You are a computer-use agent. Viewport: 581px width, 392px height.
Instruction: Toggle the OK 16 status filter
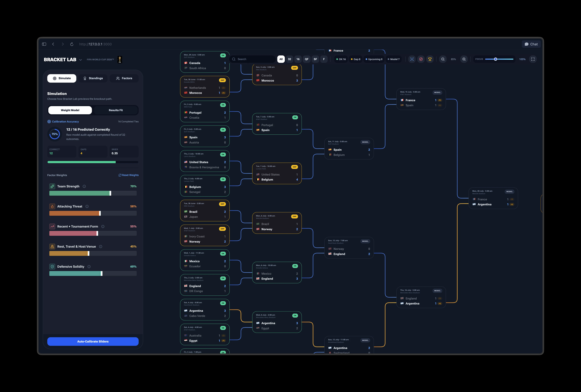341,59
